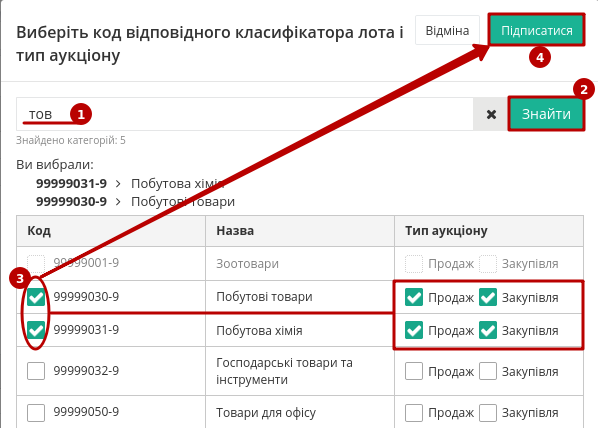Uncheck the 99999031-9 code checkbox
Screen dimensions: 598x428
(36, 330)
